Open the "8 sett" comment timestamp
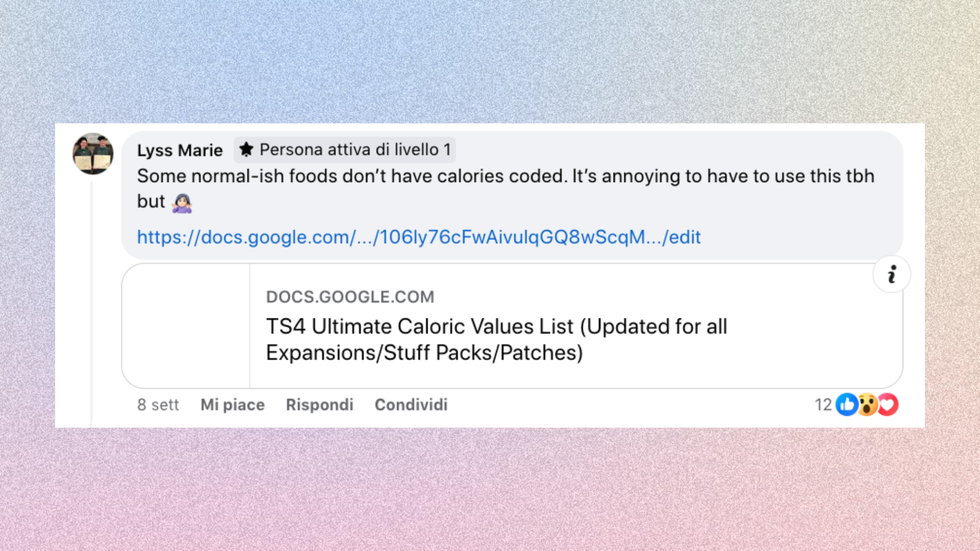 point(158,405)
